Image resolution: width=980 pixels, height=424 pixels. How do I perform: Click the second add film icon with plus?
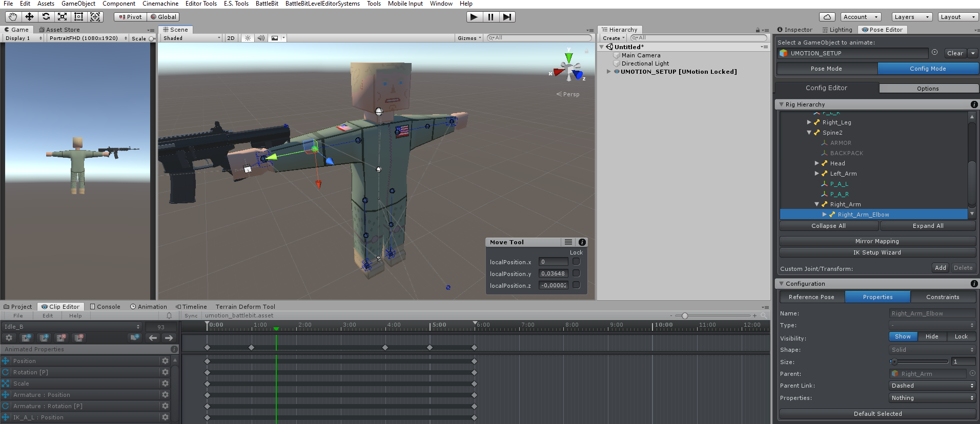[44, 338]
